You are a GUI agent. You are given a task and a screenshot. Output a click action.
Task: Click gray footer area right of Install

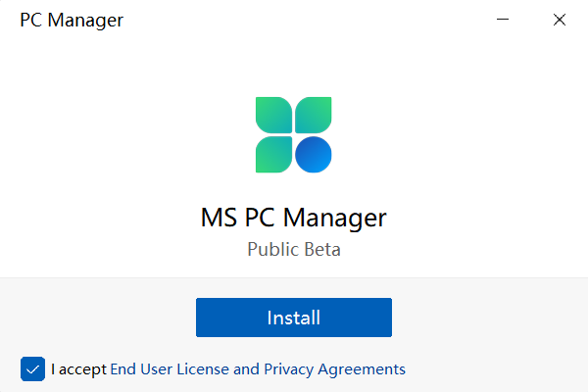click(490, 318)
